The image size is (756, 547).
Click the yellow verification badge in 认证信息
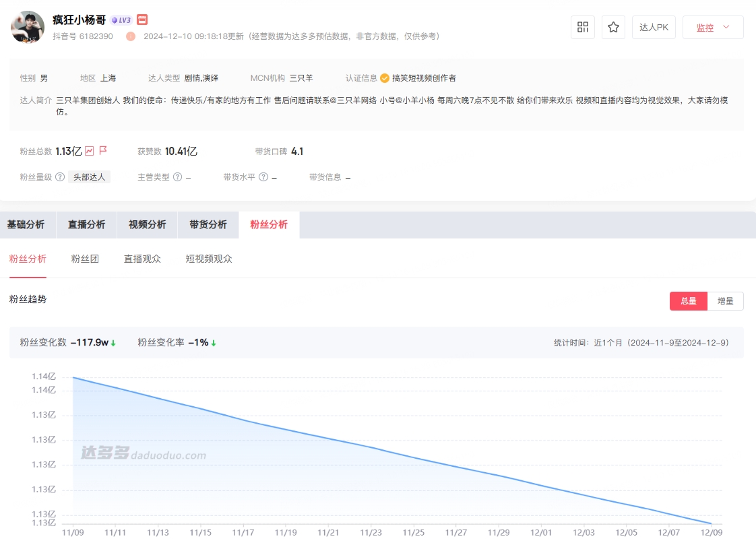(x=383, y=77)
